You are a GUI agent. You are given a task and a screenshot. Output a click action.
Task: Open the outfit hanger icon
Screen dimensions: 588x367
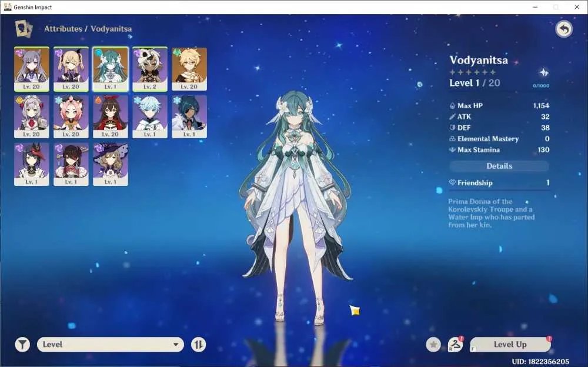[455, 344]
